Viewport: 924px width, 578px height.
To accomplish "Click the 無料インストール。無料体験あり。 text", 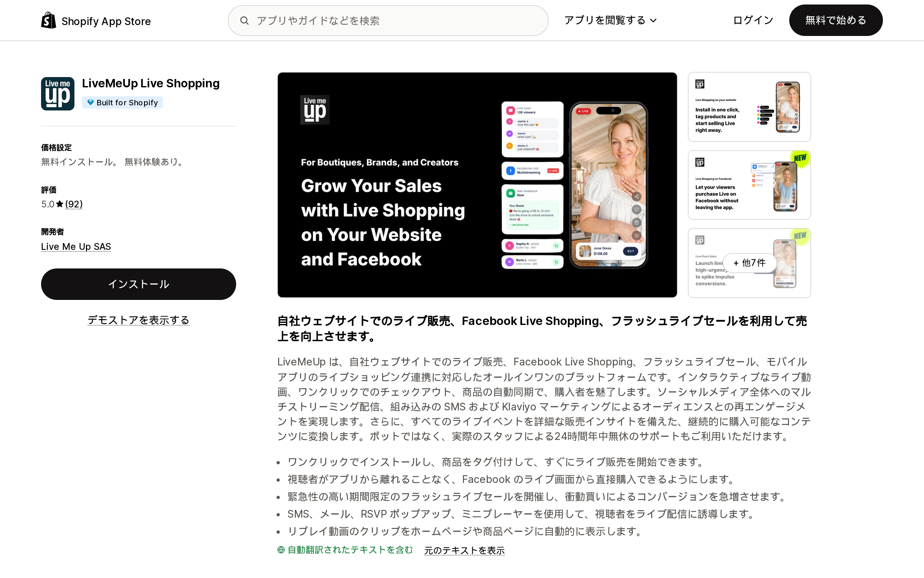I will [113, 162].
